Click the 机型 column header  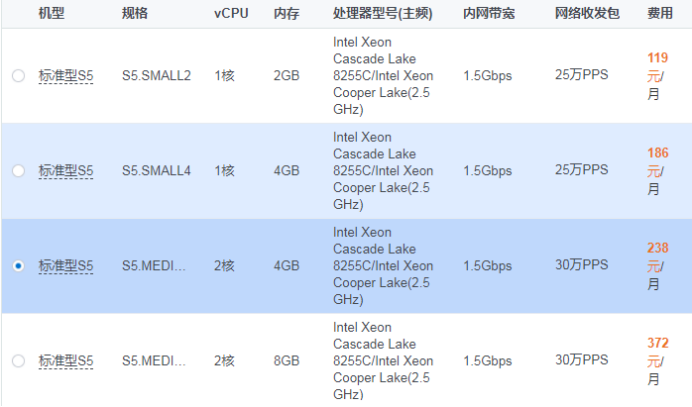coord(51,13)
